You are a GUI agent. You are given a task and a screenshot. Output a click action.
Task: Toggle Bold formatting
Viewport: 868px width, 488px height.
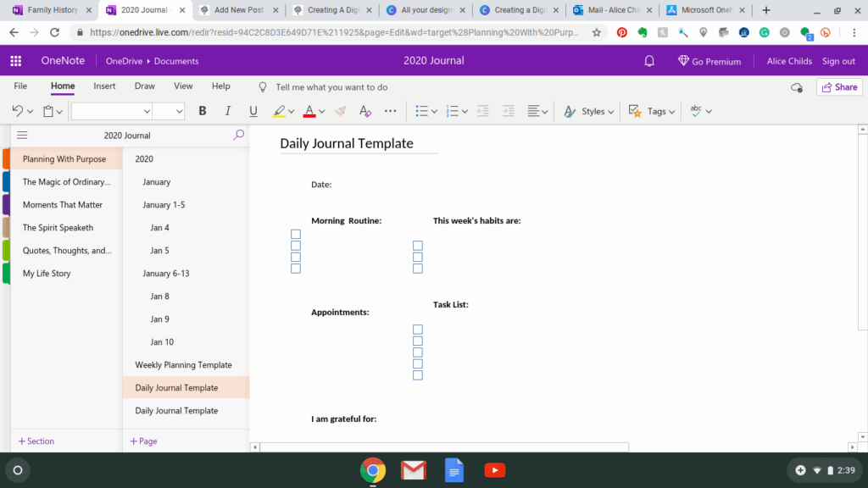click(x=203, y=111)
